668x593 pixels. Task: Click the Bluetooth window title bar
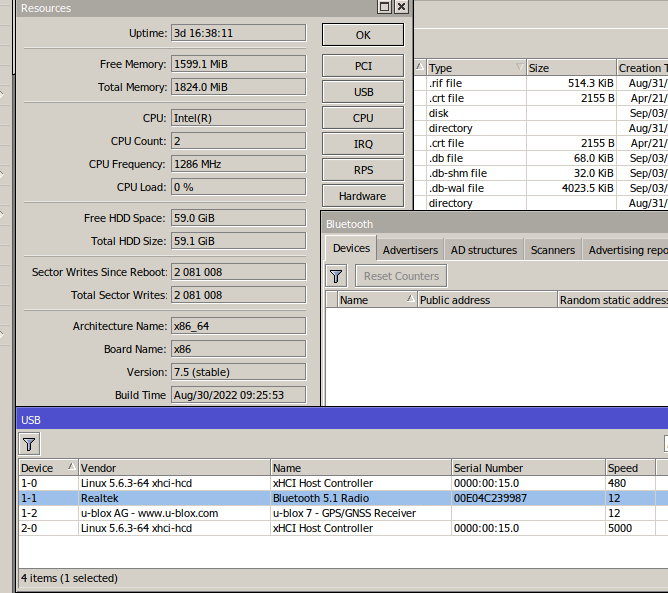(x=495, y=224)
